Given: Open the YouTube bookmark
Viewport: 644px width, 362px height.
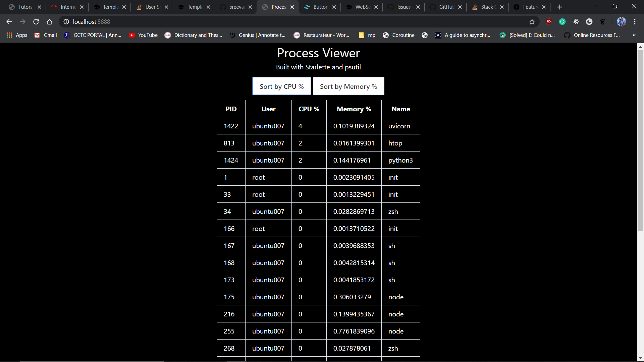Looking at the screenshot, I should 143,35.
